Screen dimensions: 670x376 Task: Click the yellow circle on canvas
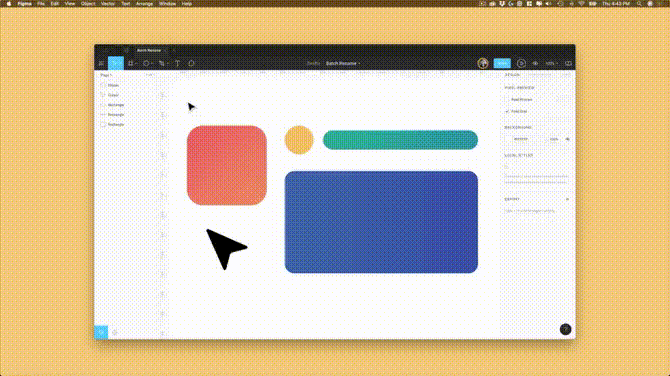pyautogui.click(x=299, y=140)
